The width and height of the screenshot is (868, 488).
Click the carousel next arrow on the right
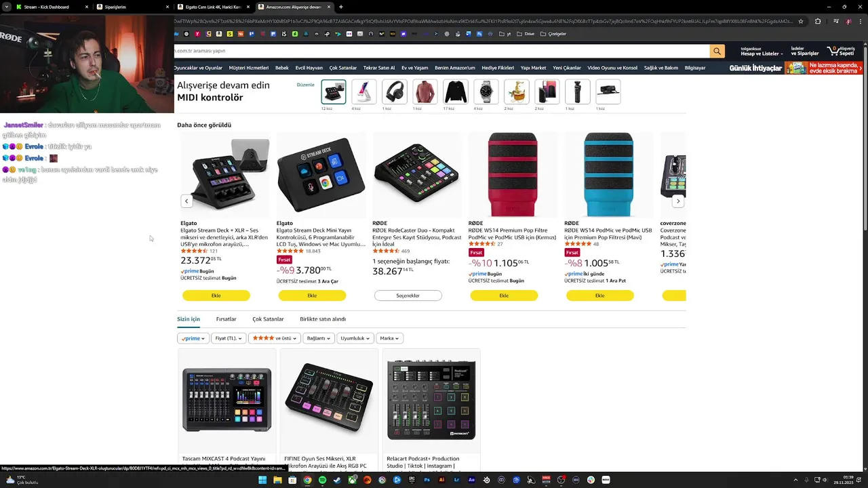(677, 201)
